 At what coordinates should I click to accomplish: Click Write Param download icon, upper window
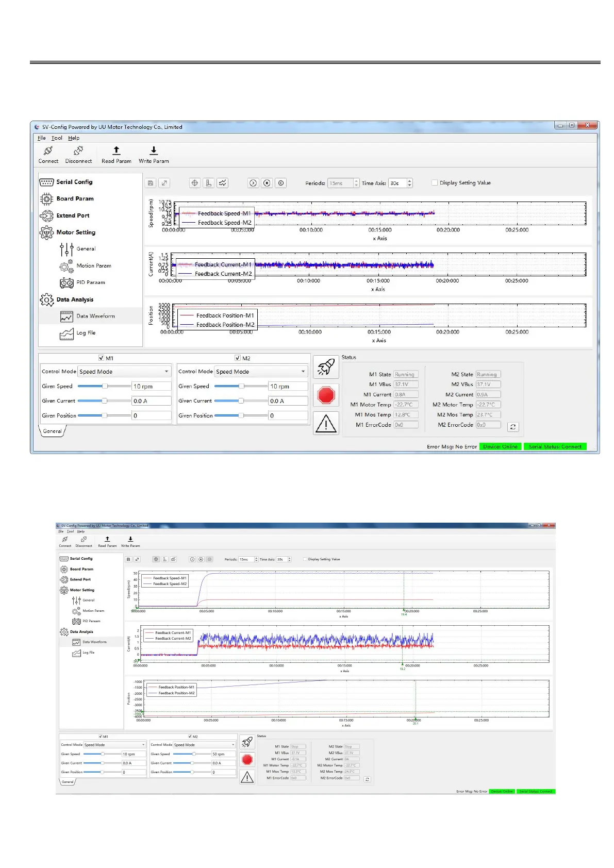(x=154, y=150)
